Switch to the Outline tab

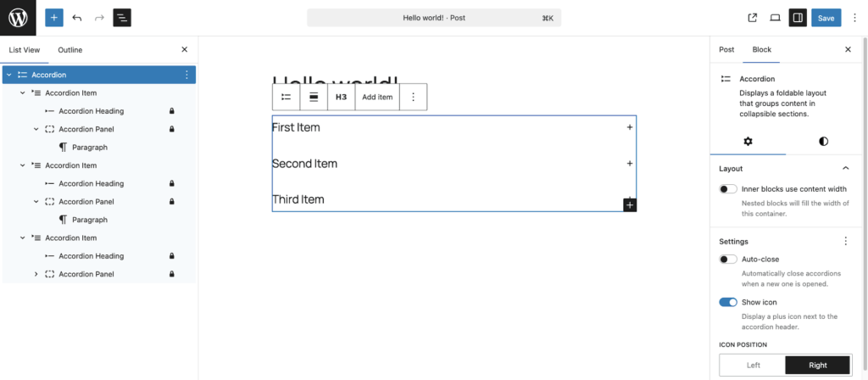(x=70, y=50)
